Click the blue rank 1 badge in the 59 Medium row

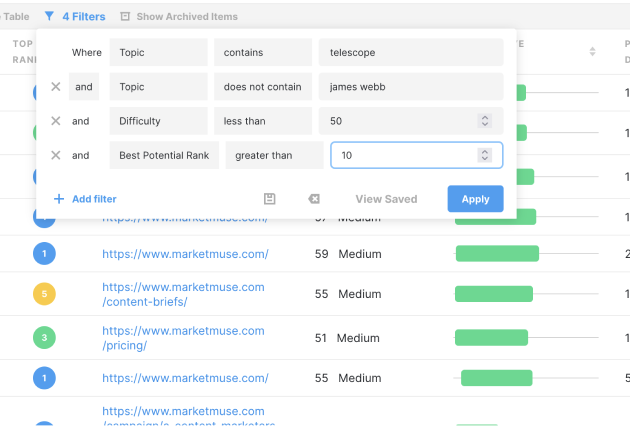(x=44, y=254)
